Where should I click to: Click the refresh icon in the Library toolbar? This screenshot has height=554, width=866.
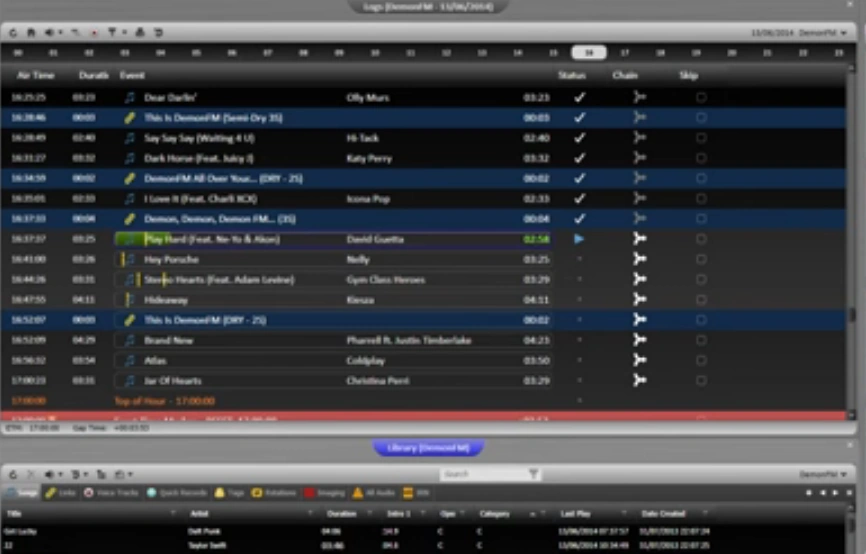click(13, 474)
